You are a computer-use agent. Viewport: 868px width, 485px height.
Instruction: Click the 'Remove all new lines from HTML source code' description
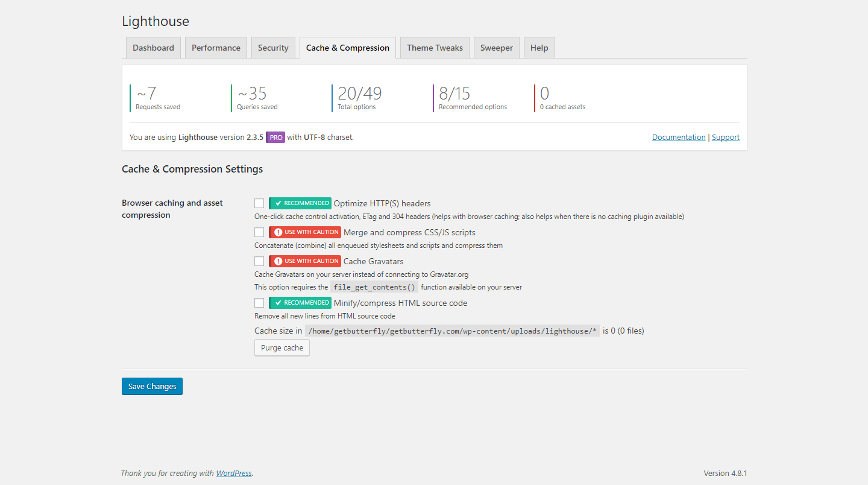[325, 316]
